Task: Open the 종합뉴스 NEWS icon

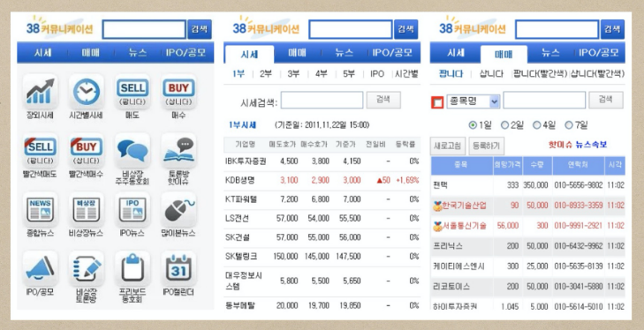Action: point(41,209)
